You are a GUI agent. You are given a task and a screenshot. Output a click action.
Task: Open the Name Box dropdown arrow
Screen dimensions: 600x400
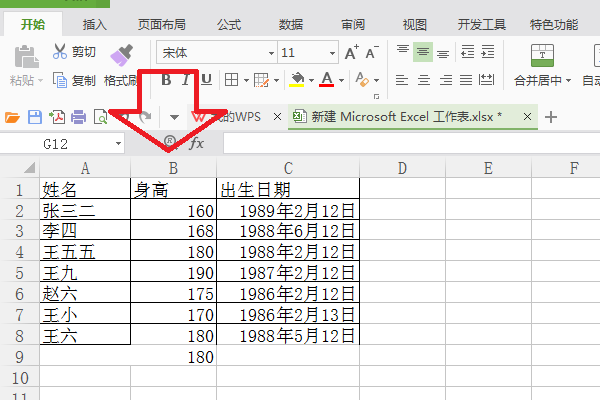point(118,144)
